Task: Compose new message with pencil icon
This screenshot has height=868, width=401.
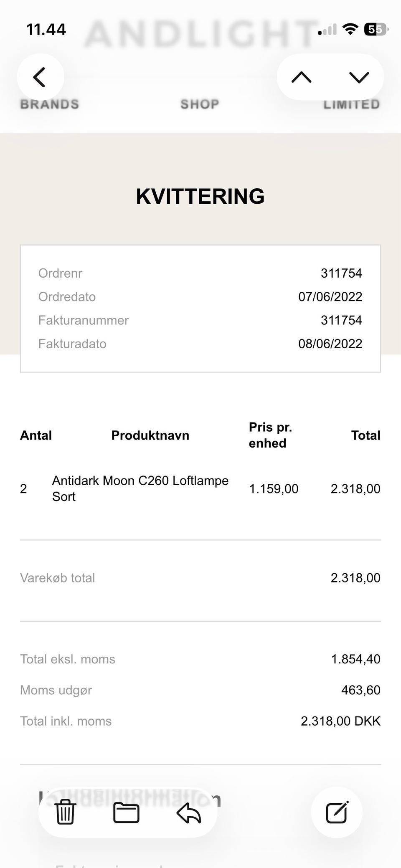Action: click(x=337, y=812)
